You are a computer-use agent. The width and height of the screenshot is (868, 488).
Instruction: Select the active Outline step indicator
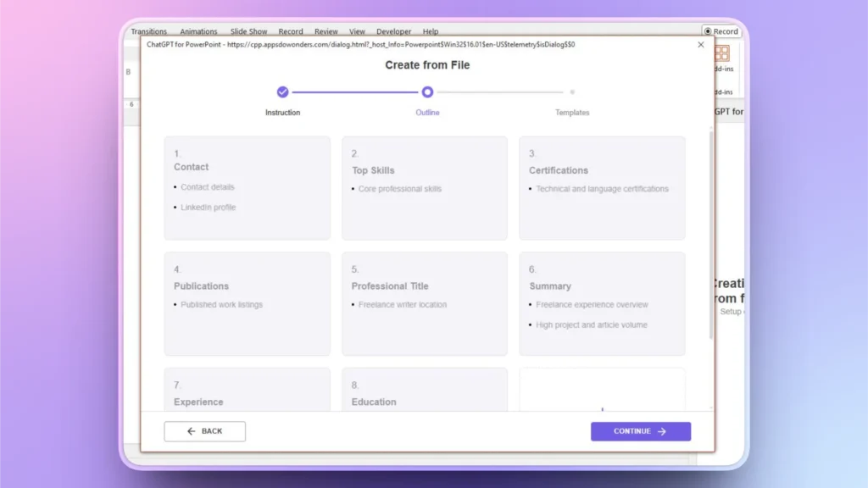click(427, 92)
